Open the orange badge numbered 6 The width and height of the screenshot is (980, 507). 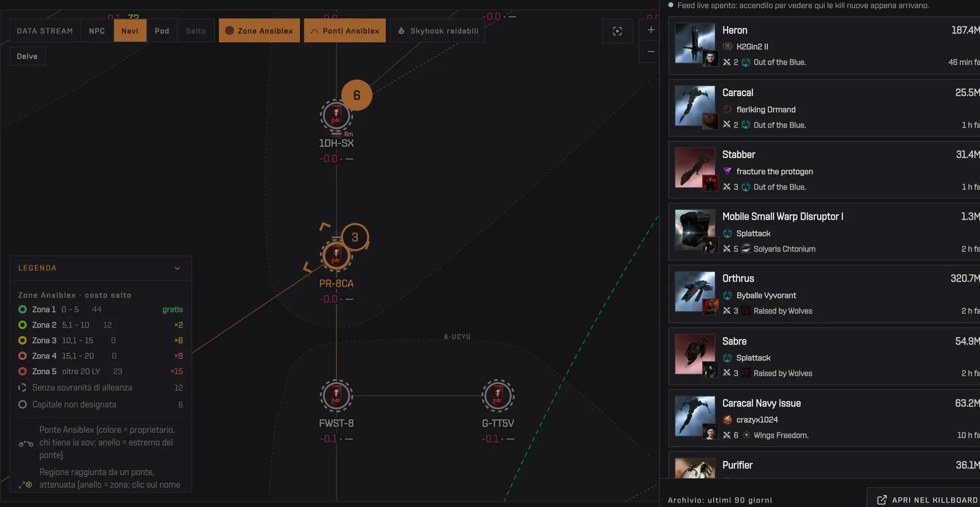point(356,95)
